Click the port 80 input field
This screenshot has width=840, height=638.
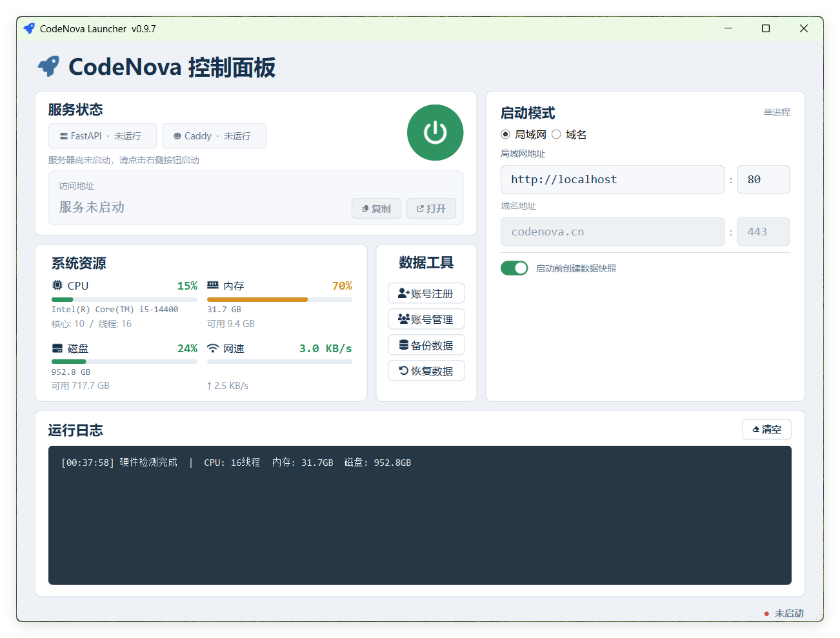(763, 179)
